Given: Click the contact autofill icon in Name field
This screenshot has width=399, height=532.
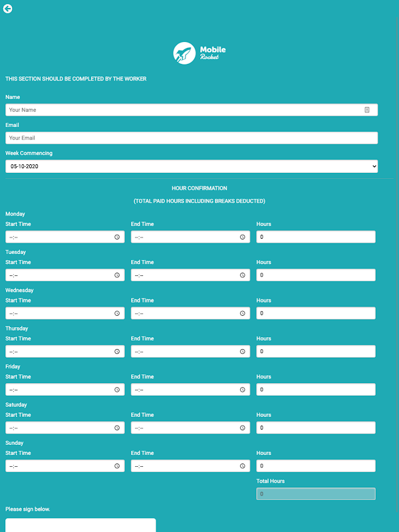Looking at the screenshot, I should coord(367,110).
